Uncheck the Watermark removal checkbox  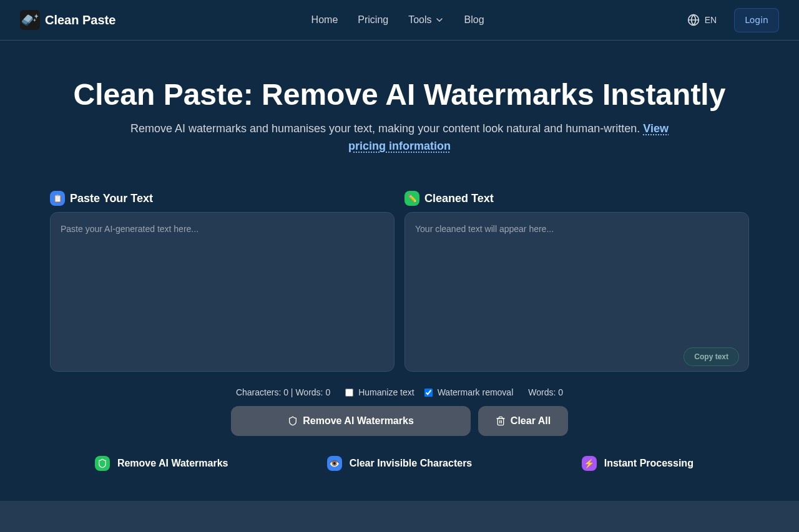428,392
